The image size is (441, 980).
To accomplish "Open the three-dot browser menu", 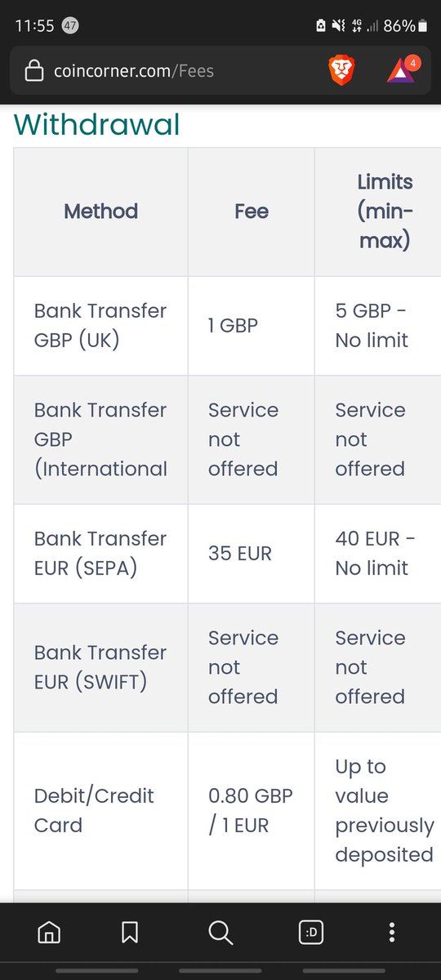I will (x=392, y=932).
